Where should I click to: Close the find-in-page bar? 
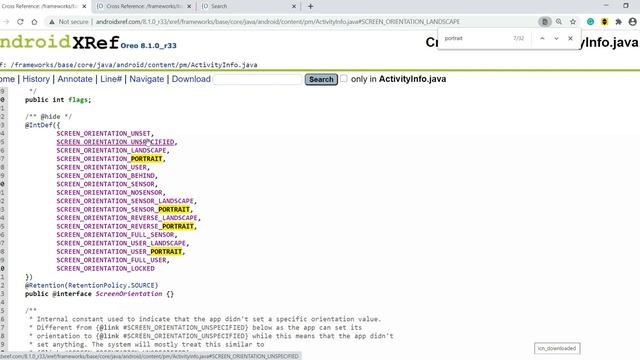[x=570, y=38]
